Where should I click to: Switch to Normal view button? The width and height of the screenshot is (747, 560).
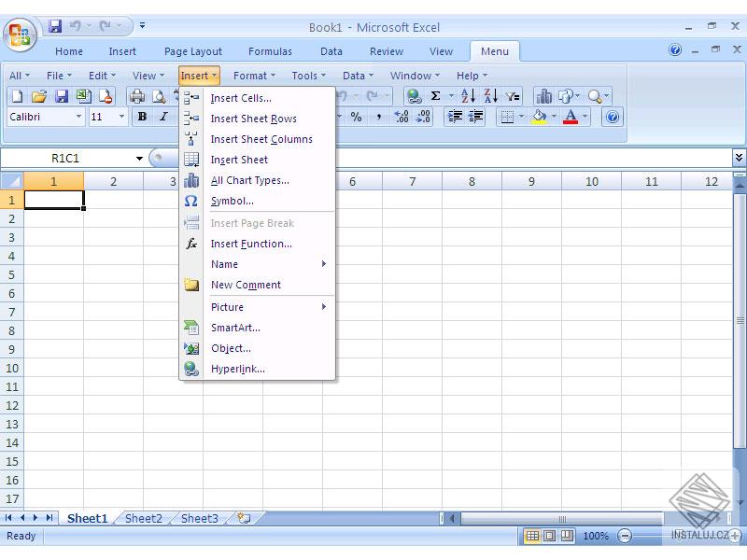532,536
